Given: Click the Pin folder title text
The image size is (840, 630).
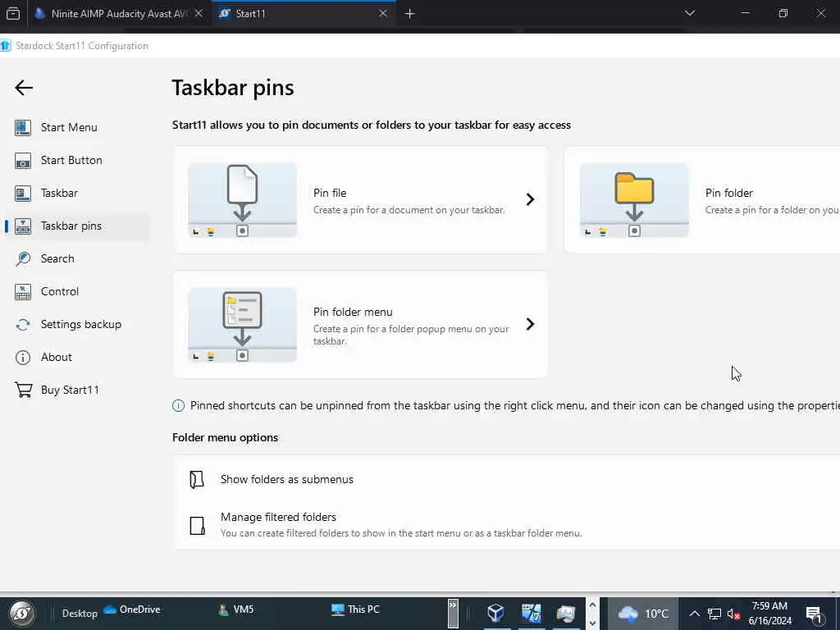Looking at the screenshot, I should tap(728, 193).
